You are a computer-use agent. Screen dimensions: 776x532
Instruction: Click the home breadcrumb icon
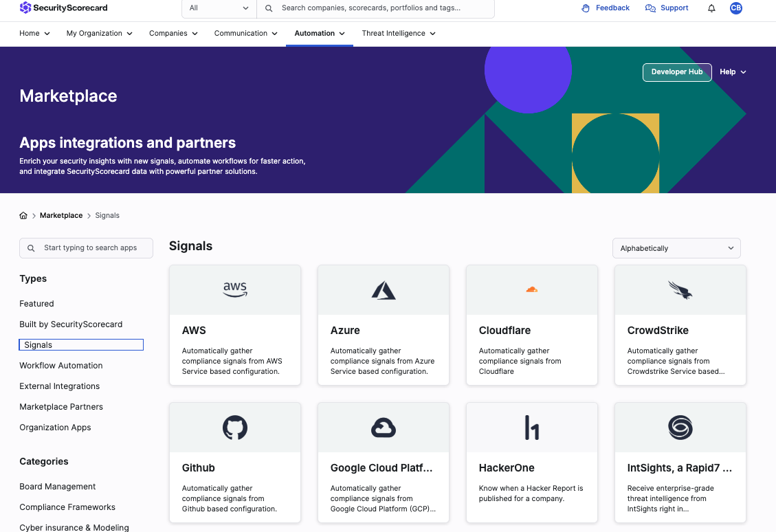pos(23,215)
